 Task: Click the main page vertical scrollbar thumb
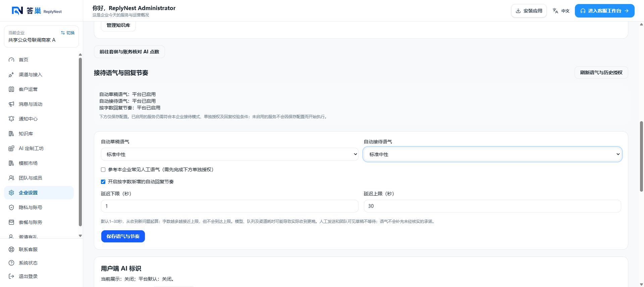click(x=642, y=156)
